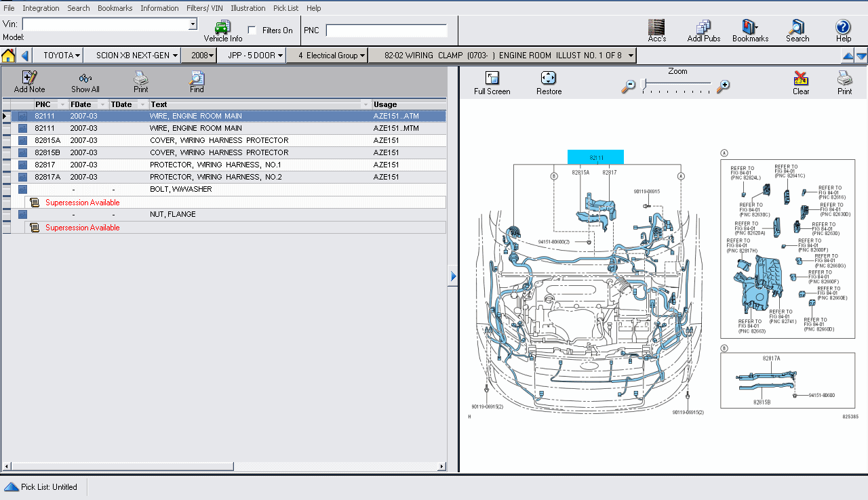Open the 4 Electrical Group dropdown

click(x=327, y=56)
